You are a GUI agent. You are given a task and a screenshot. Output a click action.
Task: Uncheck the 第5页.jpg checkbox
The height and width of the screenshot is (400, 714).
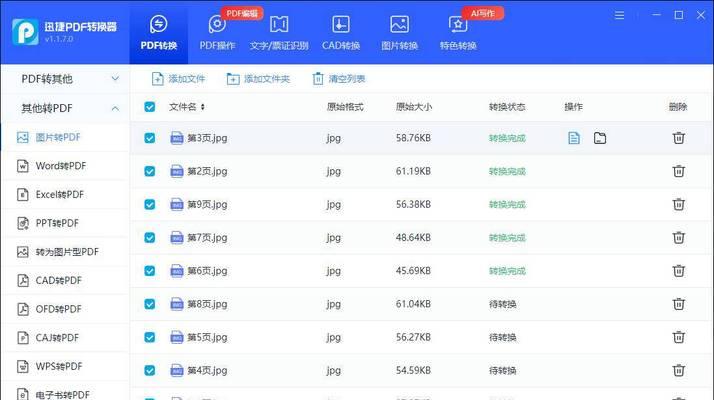[149, 338]
